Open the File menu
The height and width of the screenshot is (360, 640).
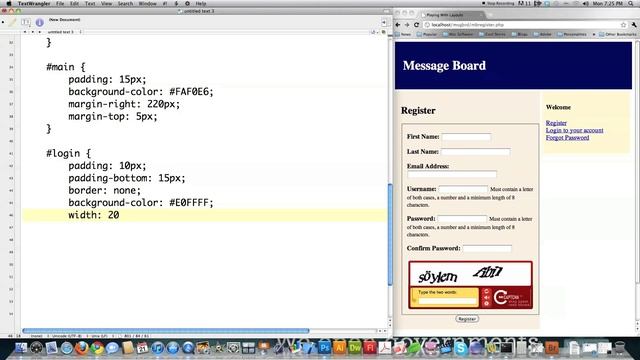click(60, 4)
